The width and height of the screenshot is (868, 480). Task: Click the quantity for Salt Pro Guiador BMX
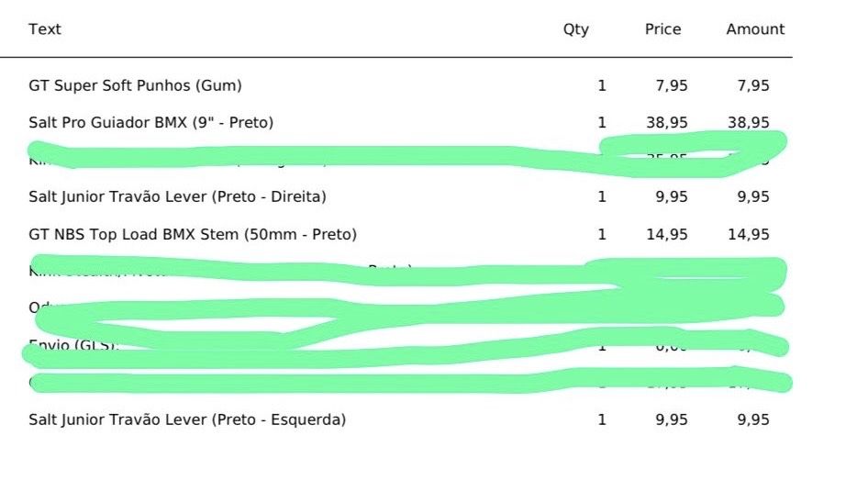602,122
